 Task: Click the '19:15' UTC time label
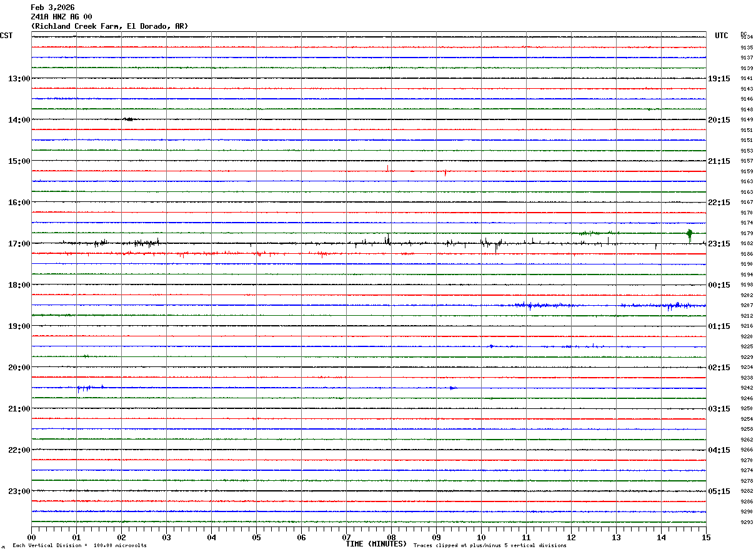click(x=719, y=79)
